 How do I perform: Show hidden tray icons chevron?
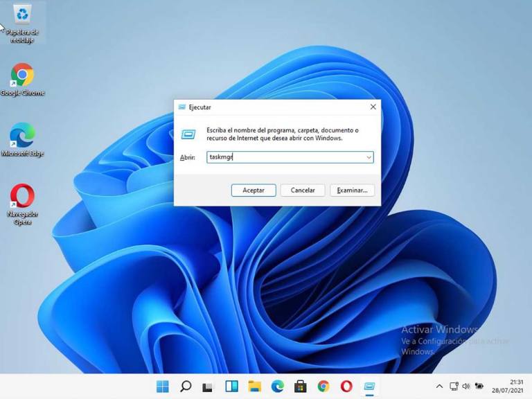(439, 386)
